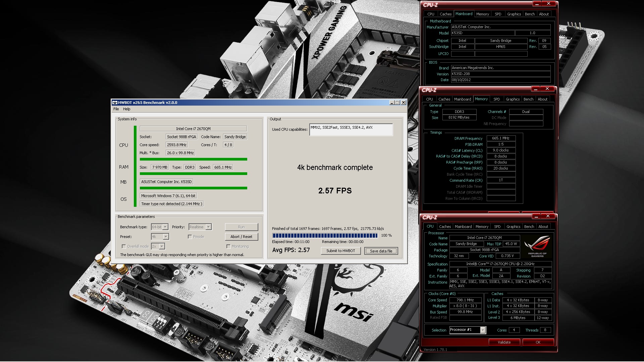Click the Memory Size 8192 MBytes value

click(459, 118)
